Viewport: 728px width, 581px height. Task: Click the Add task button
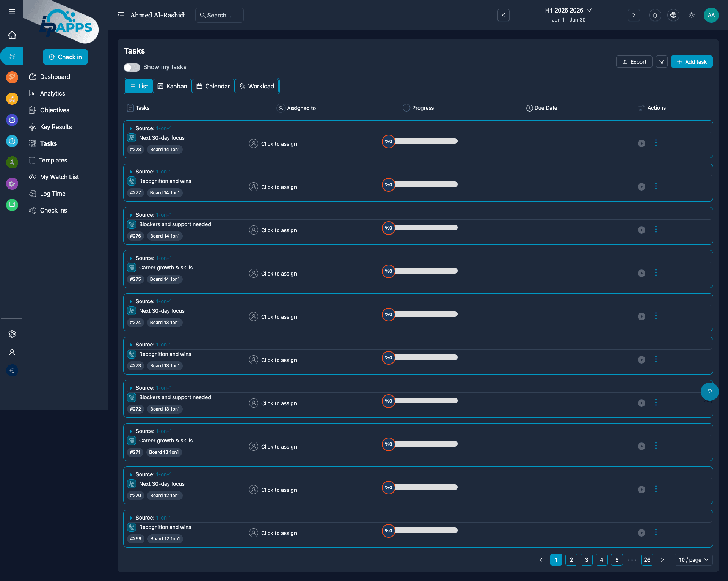point(691,62)
